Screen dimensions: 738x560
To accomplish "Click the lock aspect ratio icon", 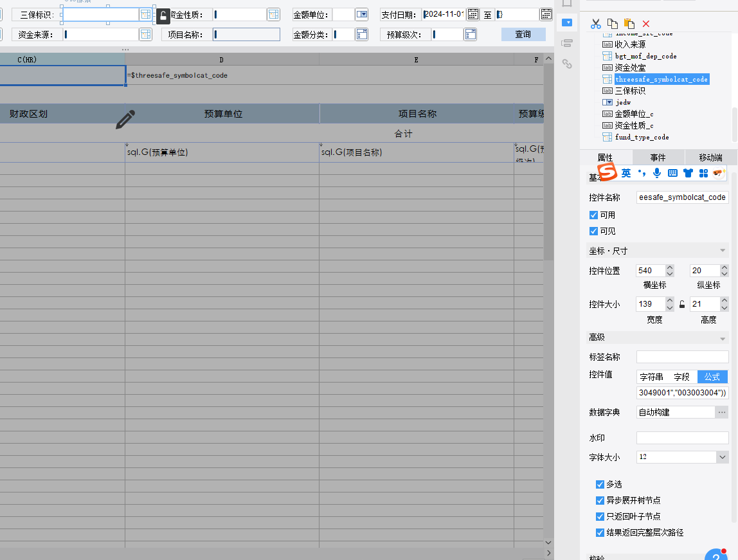I will (x=682, y=303).
